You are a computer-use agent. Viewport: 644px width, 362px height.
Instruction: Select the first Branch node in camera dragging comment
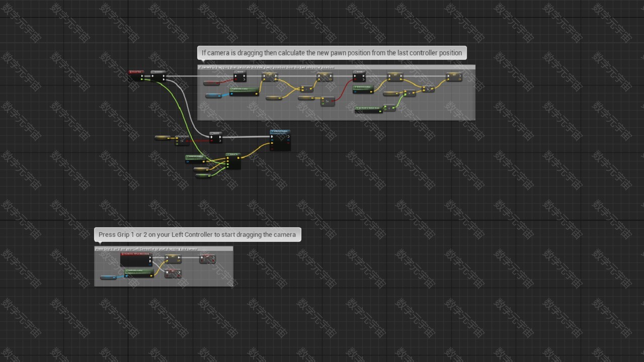pos(240,76)
